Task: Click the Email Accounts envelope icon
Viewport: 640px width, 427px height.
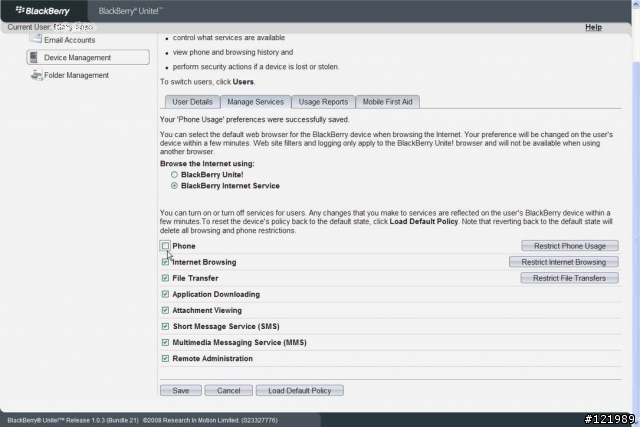Action: coord(36,39)
